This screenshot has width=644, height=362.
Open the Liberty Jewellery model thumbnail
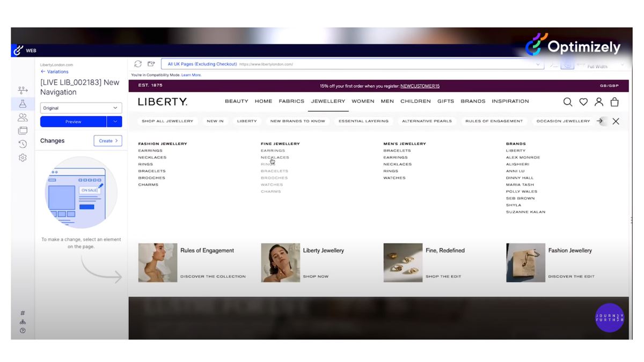tap(281, 263)
